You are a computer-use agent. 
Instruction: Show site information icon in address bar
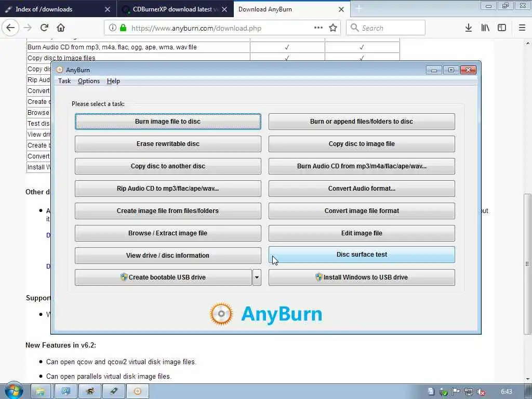pos(113,28)
